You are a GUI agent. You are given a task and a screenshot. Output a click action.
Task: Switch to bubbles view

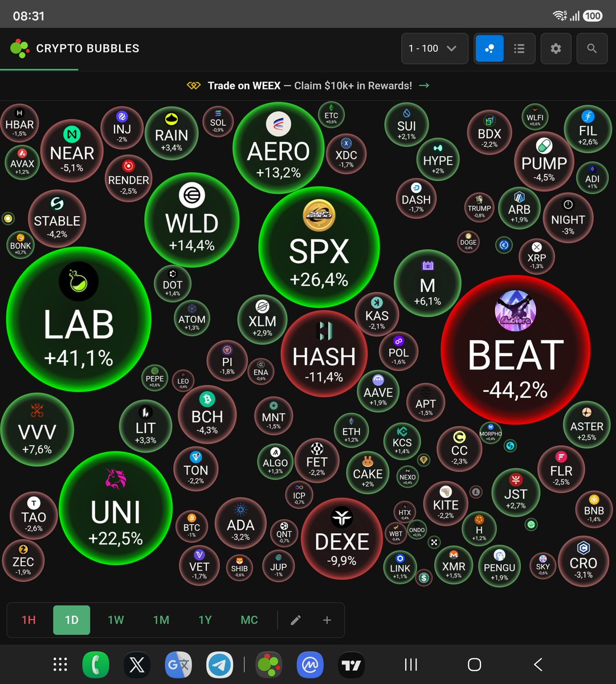click(x=489, y=48)
